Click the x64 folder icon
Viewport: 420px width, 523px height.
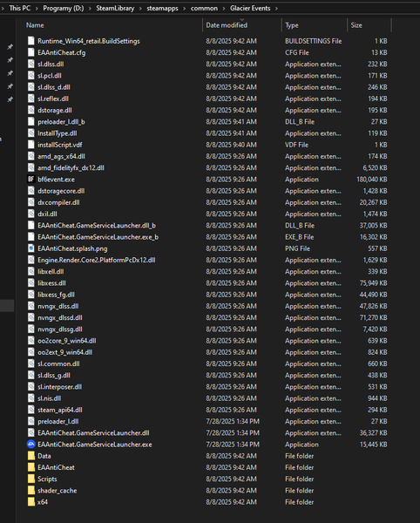pyautogui.click(x=31, y=502)
